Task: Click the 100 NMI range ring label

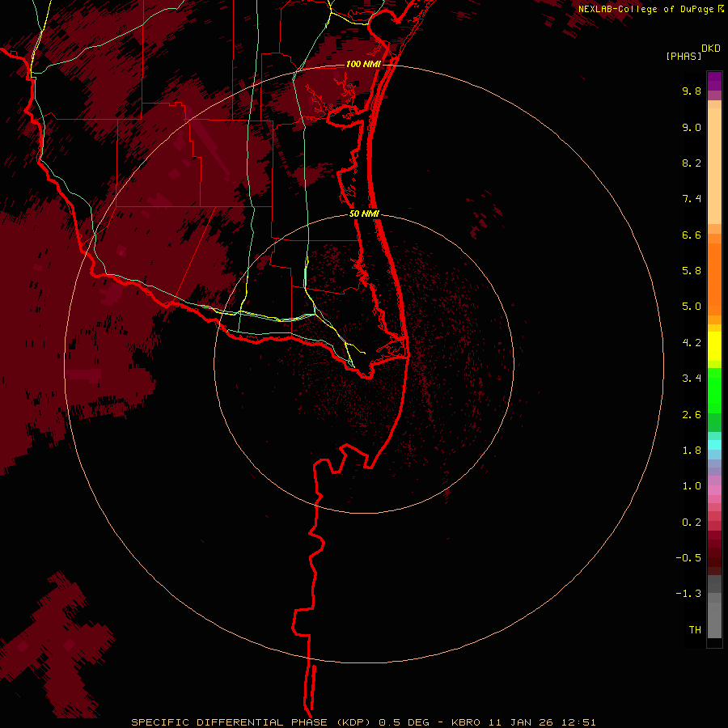Action: [363, 64]
